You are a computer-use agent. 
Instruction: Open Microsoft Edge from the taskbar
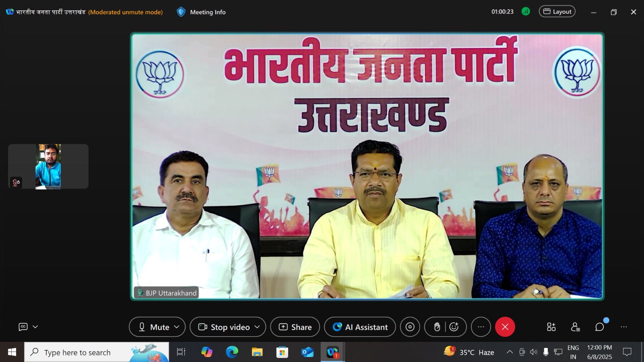pos(232,352)
